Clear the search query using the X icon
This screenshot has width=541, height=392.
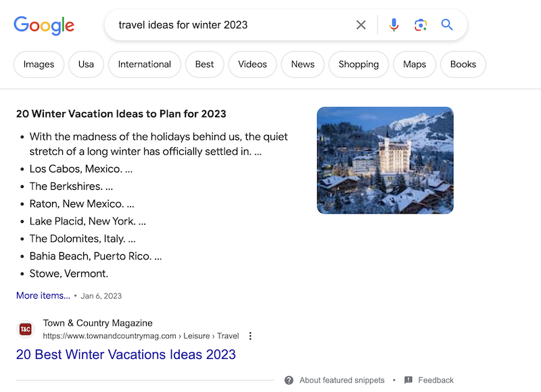pos(360,24)
